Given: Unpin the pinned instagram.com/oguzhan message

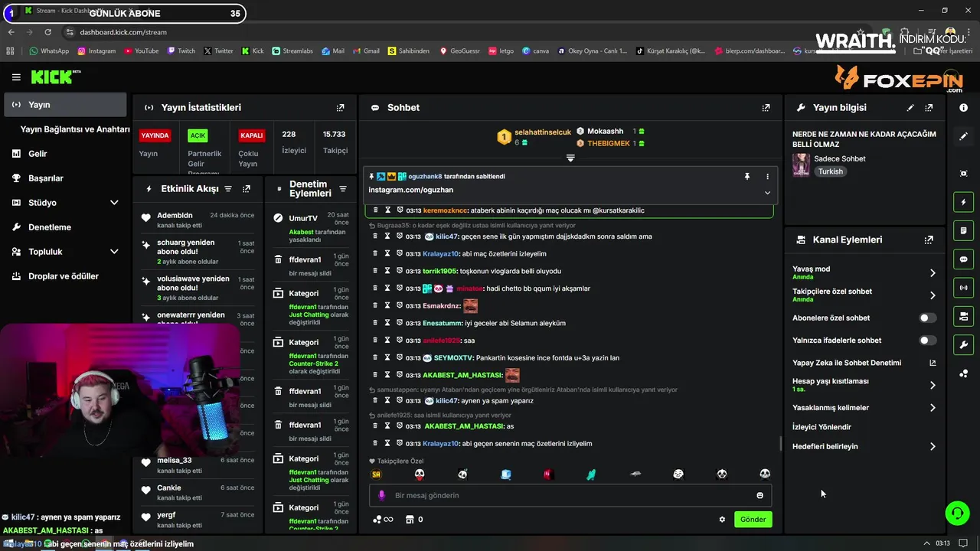Looking at the screenshot, I should pos(747,176).
